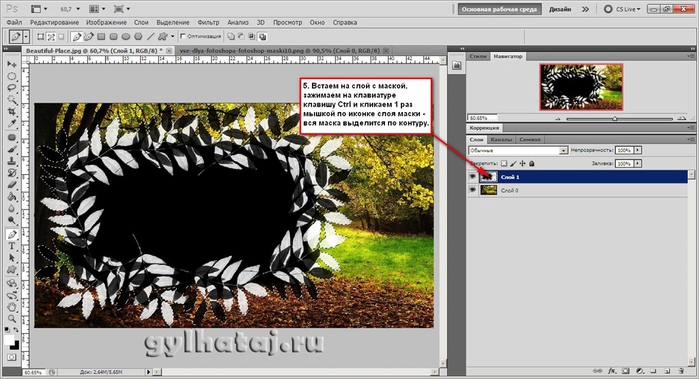Open the Изображение menu
The height and width of the screenshot is (379, 699).
click(x=107, y=22)
